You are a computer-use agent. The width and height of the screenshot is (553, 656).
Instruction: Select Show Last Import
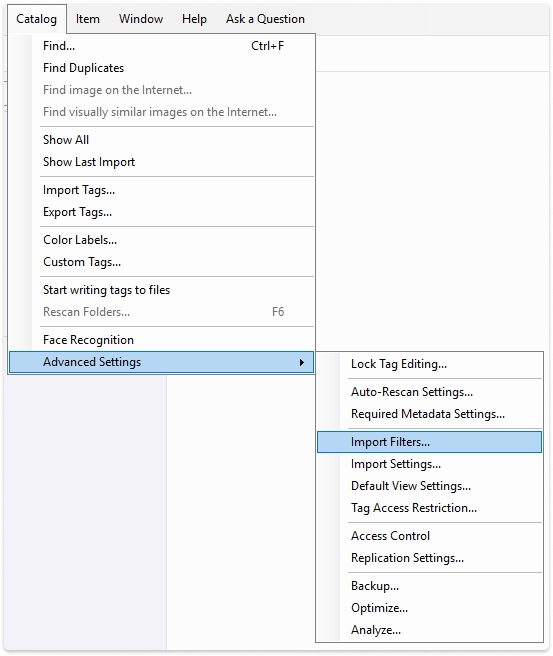point(161,162)
